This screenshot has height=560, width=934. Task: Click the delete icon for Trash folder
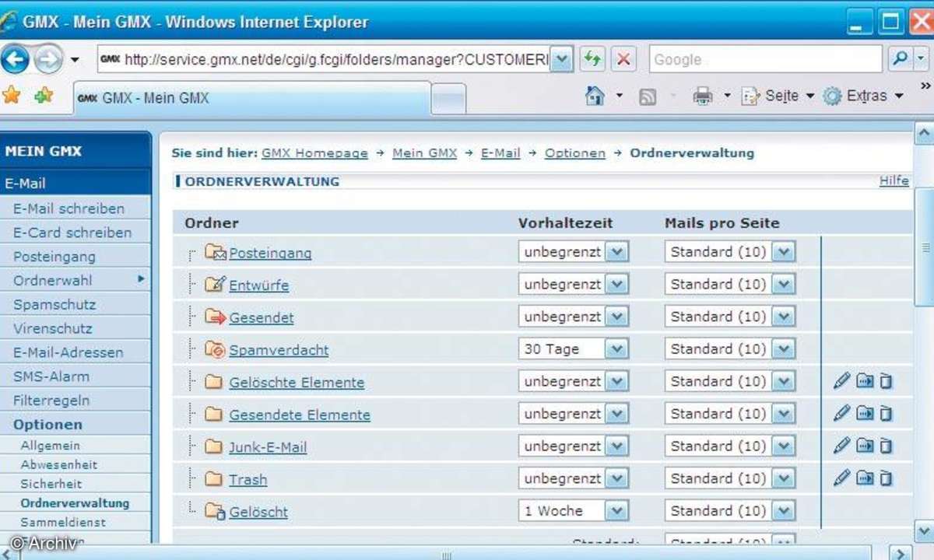tap(885, 478)
